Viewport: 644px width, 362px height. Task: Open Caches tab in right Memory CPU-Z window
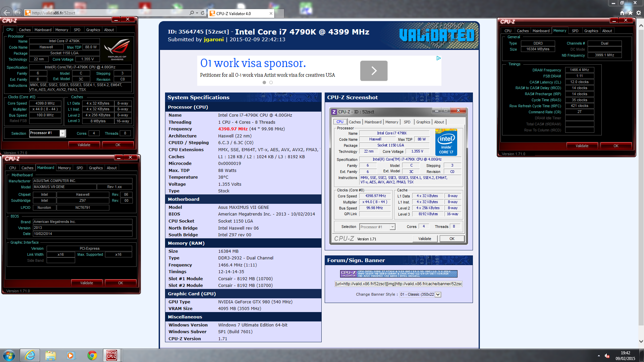523,31
